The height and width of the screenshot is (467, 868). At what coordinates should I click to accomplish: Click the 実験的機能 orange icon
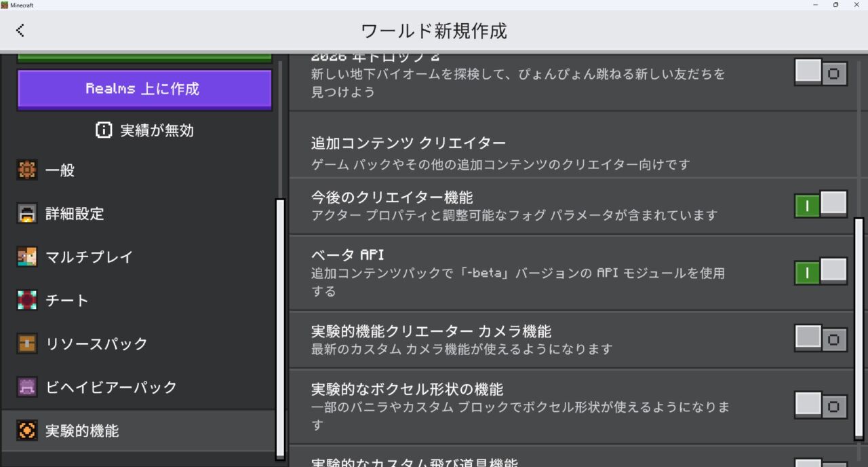(27, 430)
